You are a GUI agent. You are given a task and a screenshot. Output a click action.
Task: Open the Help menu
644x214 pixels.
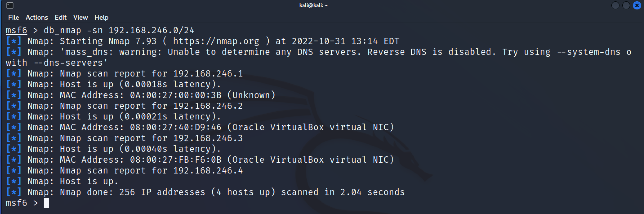click(101, 18)
